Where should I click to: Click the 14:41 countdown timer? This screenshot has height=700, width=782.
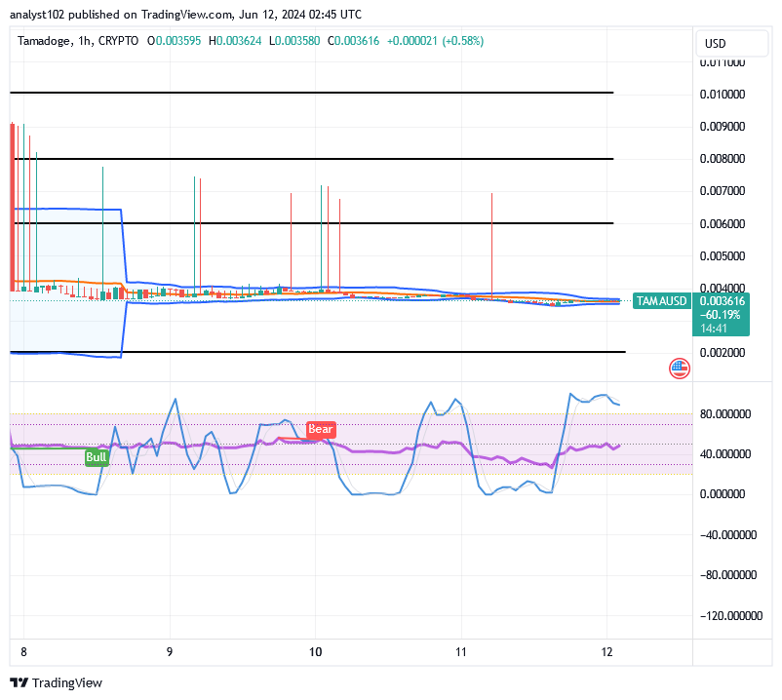[x=714, y=328]
